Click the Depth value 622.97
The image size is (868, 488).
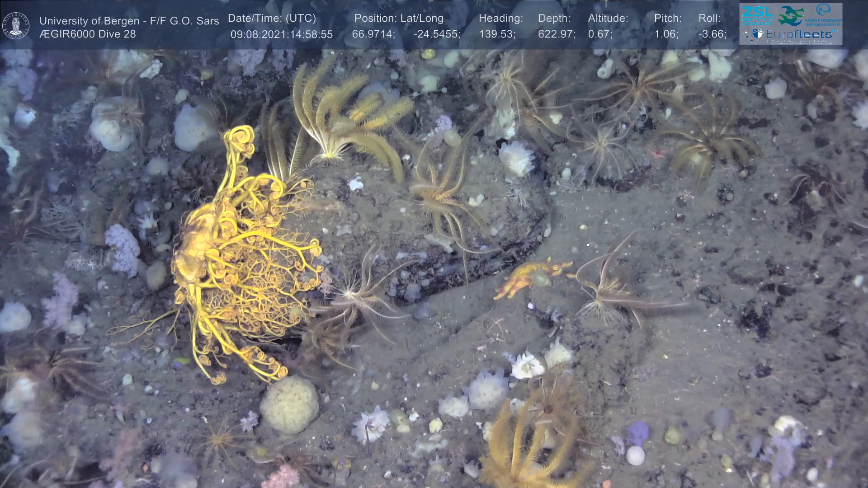coord(556,35)
